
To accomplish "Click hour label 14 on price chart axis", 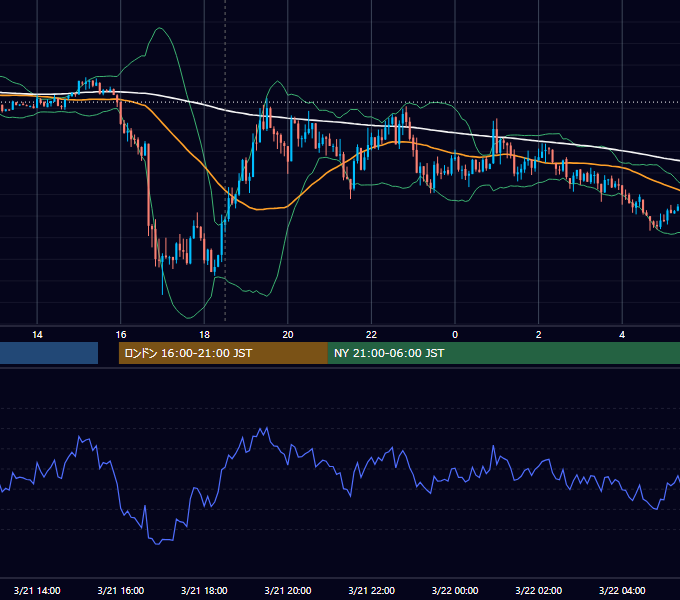I will (37, 335).
